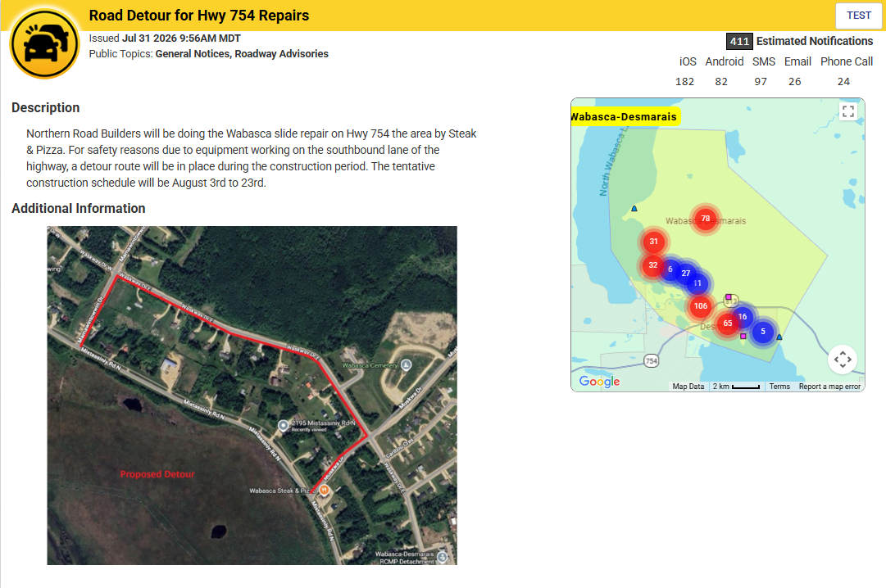Click the 411 estimated notifications badge
886x588 pixels.
click(738, 41)
